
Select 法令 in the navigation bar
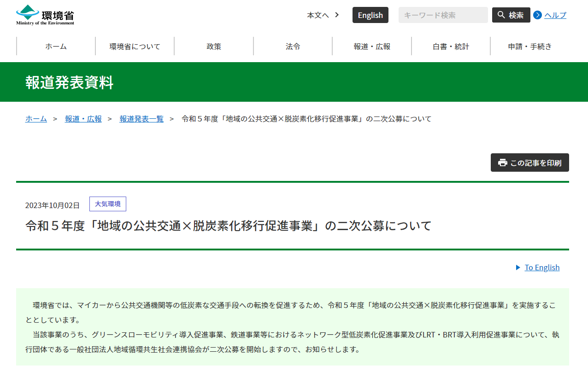(x=293, y=46)
